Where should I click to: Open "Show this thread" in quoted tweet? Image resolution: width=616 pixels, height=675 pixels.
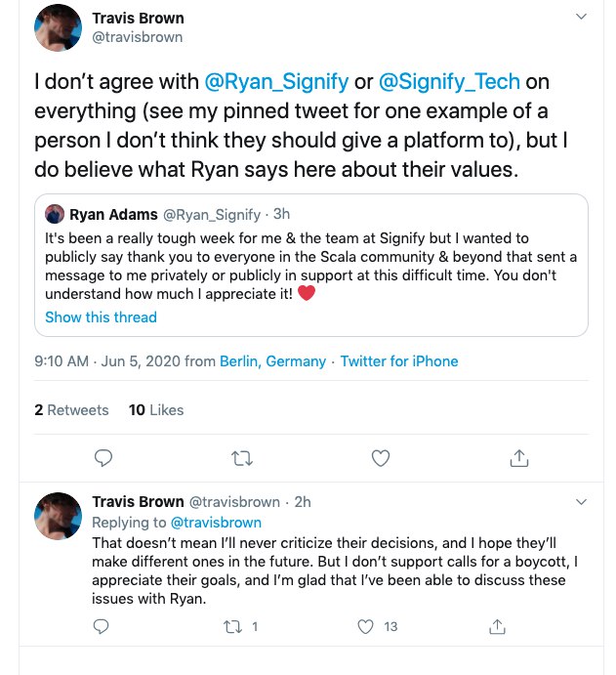(x=101, y=317)
